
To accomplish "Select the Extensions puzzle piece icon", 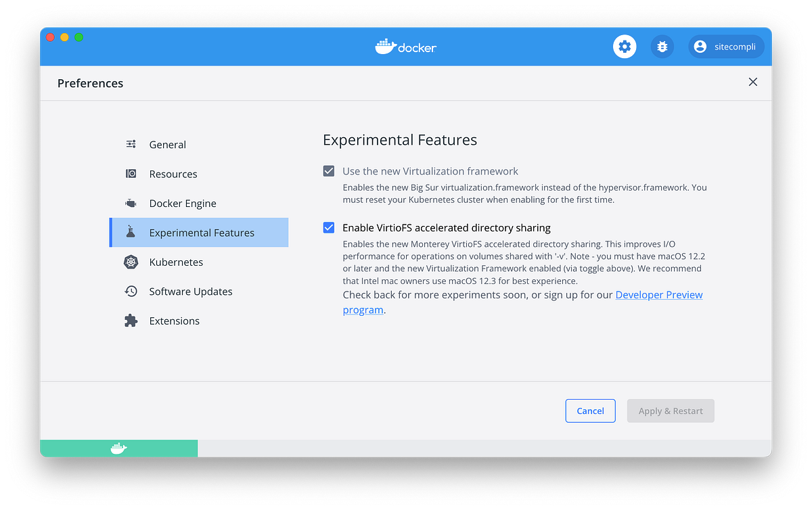I will pos(130,320).
